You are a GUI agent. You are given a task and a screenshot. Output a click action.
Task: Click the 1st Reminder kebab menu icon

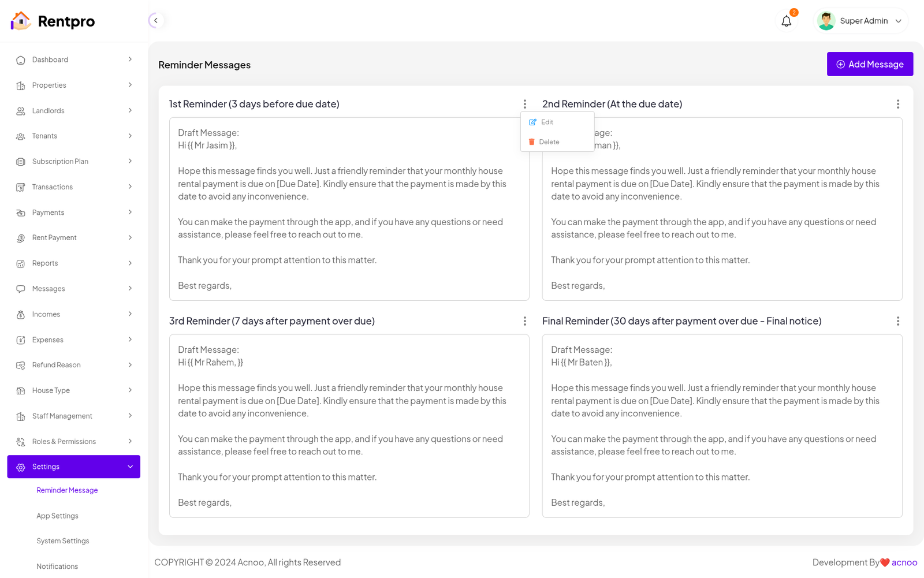click(524, 104)
